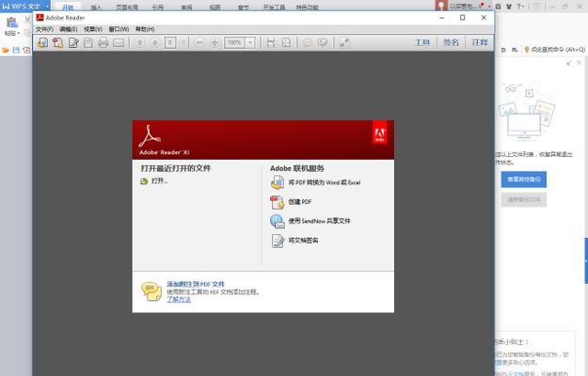Click the Create PDF online toolbar icon
The image size is (588, 376).
tap(57, 42)
